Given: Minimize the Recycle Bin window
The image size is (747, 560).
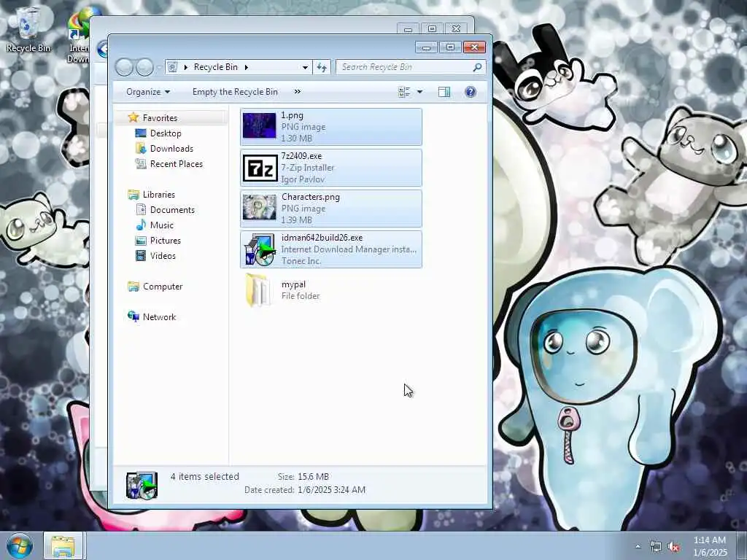Looking at the screenshot, I should click(x=426, y=47).
